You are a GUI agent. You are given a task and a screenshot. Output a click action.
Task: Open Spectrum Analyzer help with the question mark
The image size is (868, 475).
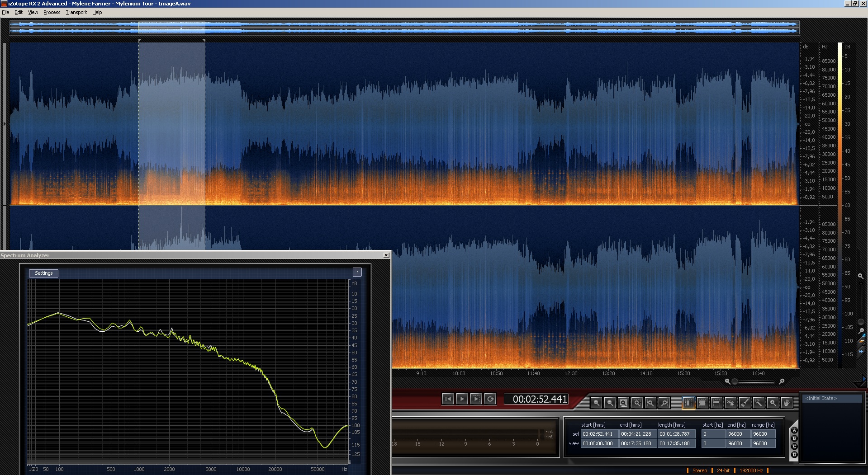click(x=357, y=272)
